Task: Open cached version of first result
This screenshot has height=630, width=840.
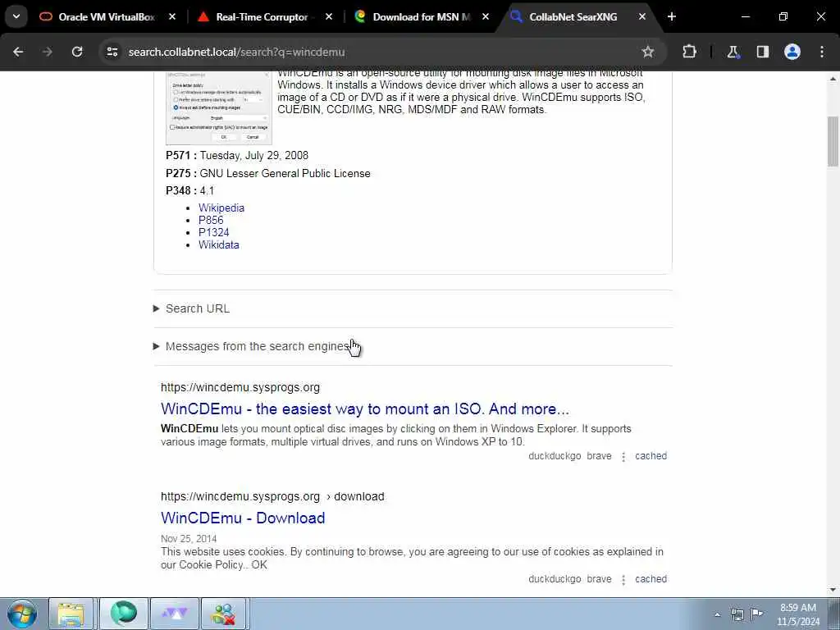Action: (x=651, y=456)
